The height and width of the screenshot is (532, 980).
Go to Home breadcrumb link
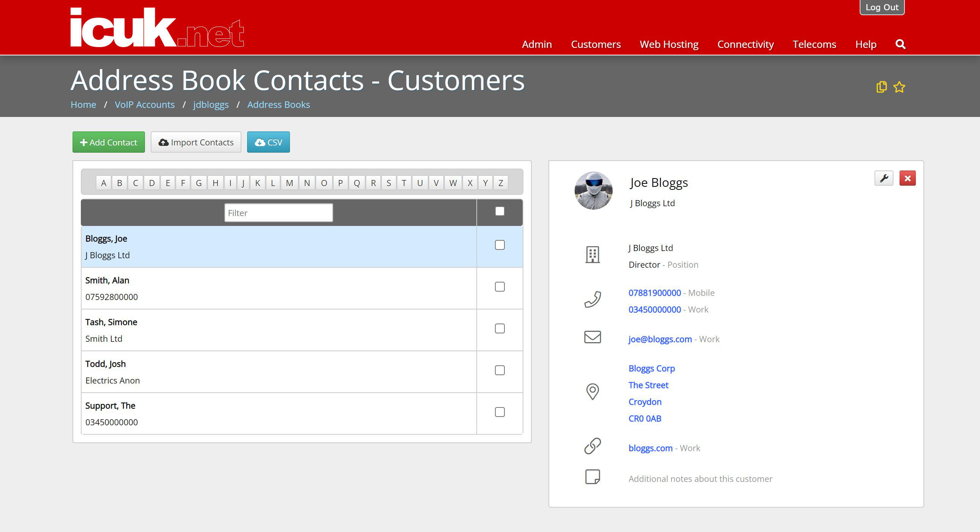[x=84, y=105]
